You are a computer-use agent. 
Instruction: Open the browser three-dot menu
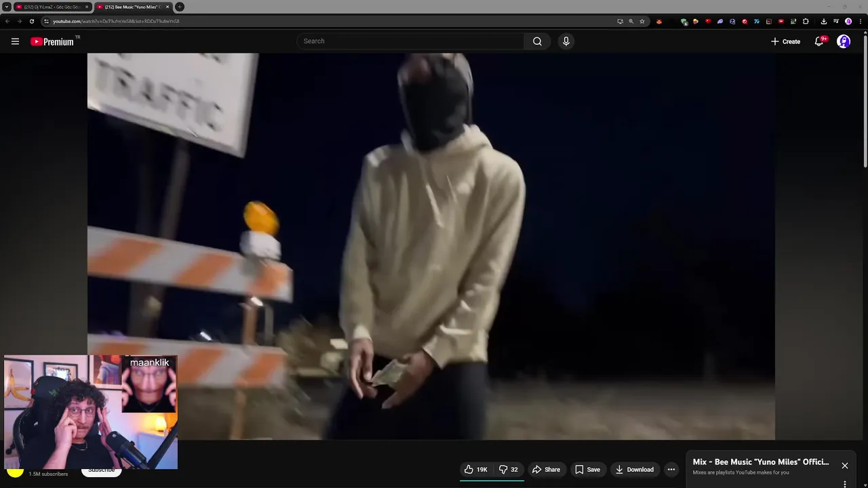click(861, 21)
